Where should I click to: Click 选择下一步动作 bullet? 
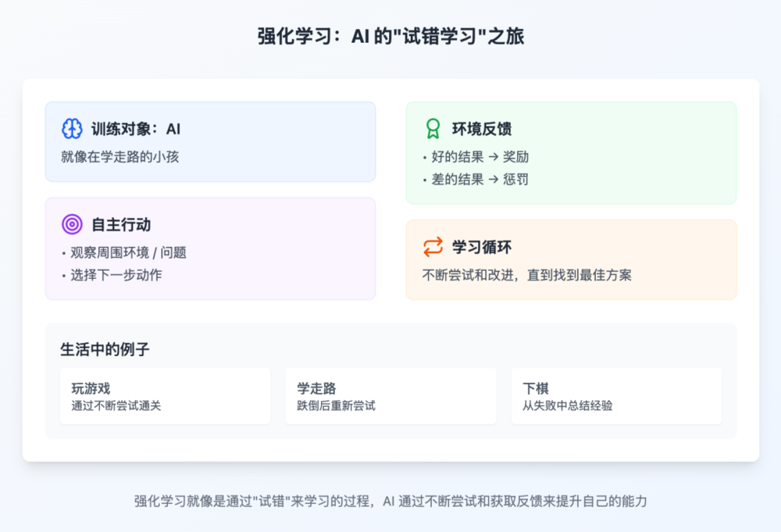click(112, 275)
